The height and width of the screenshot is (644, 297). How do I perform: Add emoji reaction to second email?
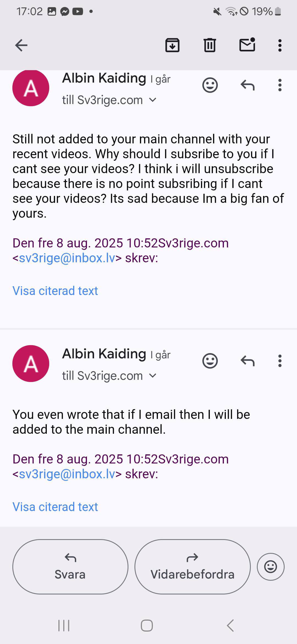point(210,361)
